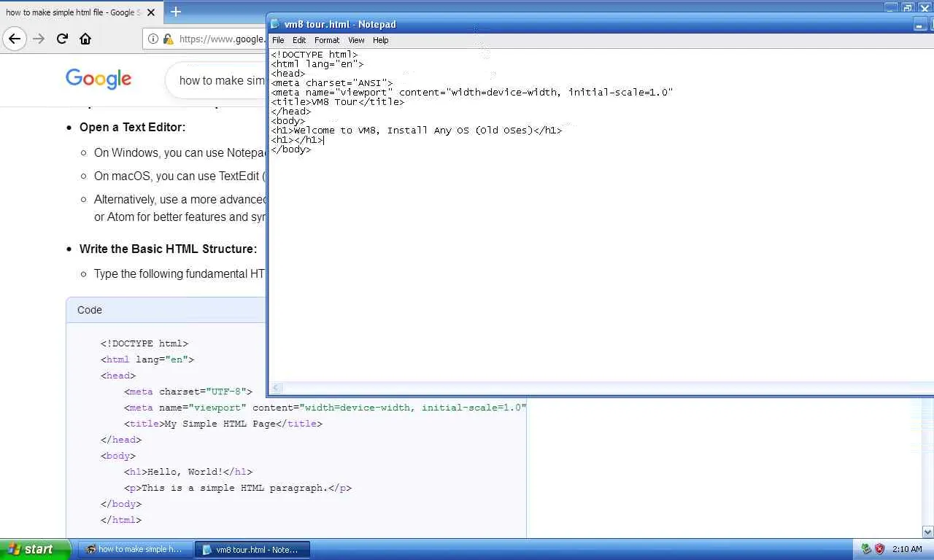This screenshot has height=560, width=934.
Task: Open Notepad Help menu
Action: [381, 40]
